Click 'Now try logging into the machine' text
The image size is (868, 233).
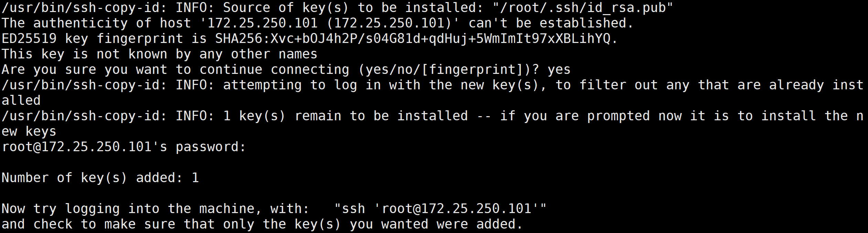click(x=128, y=209)
